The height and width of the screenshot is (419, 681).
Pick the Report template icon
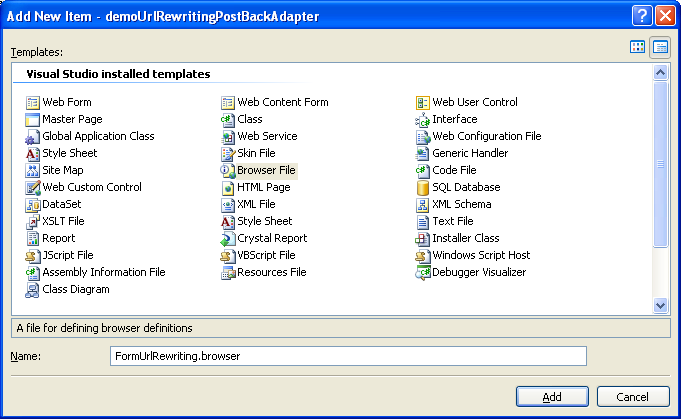click(x=33, y=238)
